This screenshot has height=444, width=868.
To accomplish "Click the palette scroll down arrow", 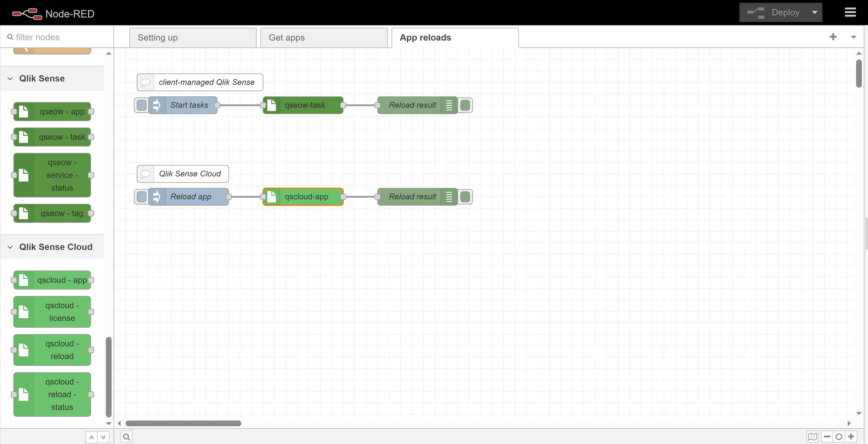I will pos(108,423).
